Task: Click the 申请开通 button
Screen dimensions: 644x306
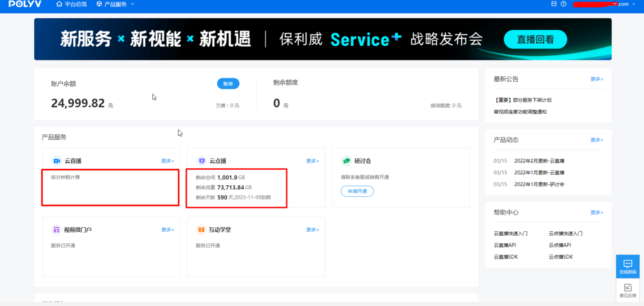Action: (357, 191)
